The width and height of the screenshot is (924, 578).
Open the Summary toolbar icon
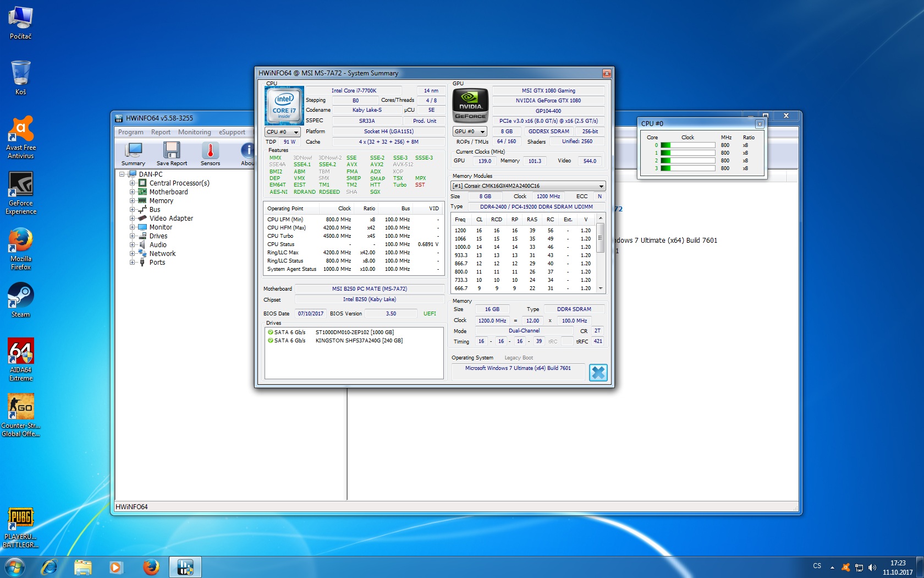(x=134, y=154)
